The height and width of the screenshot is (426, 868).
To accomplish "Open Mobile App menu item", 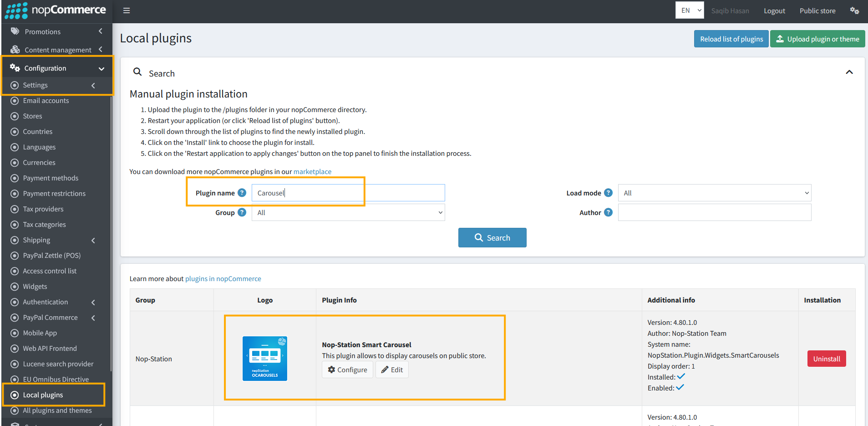I will pyautogui.click(x=40, y=333).
